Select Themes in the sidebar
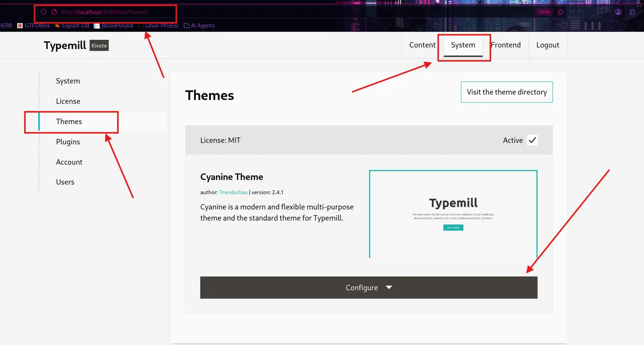 point(102,121)
